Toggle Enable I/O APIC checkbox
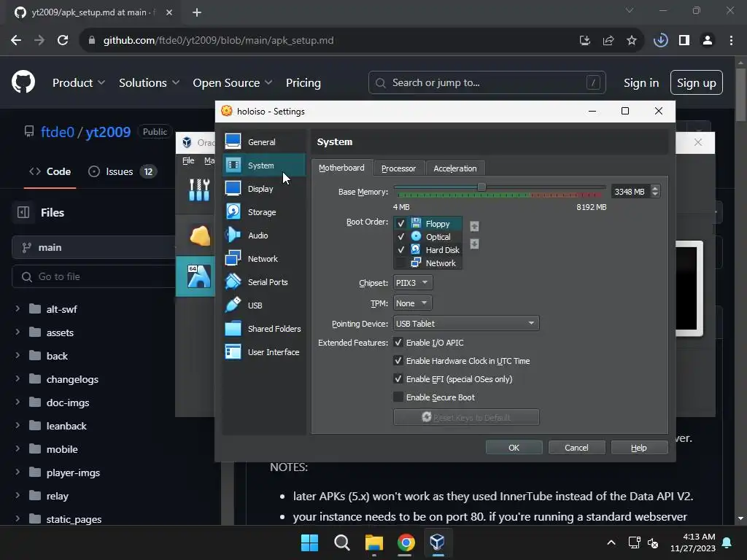This screenshot has height=560, width=747. 398,343
